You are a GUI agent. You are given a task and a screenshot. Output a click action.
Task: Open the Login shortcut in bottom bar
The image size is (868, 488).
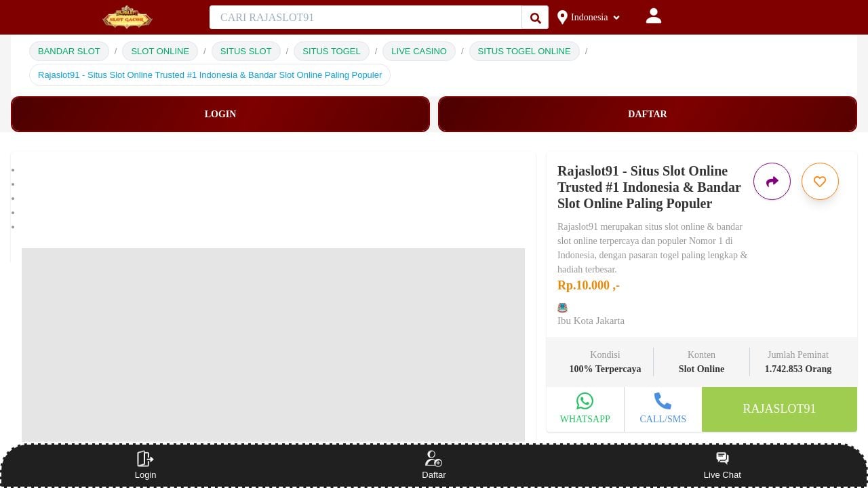point(145,466)
